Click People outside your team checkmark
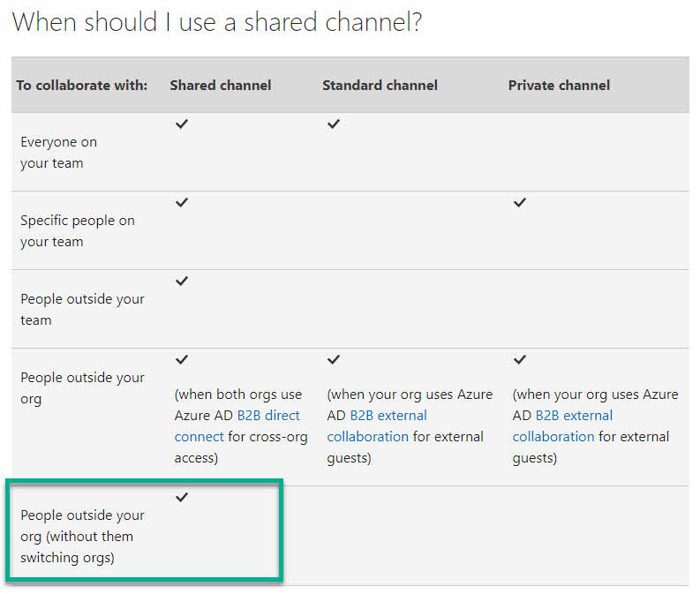Image resolution: width=700 pixels, height=594 pixels. coord(182,282)
